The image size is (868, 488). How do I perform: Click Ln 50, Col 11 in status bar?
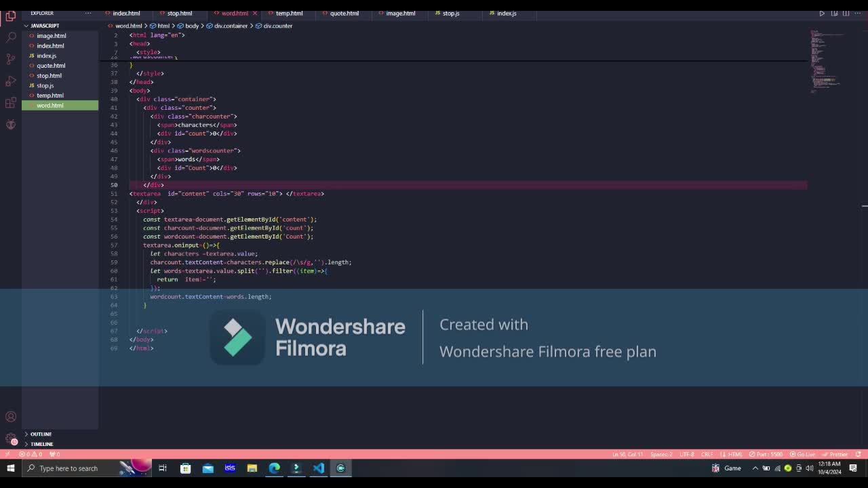[x=627, y=454]
